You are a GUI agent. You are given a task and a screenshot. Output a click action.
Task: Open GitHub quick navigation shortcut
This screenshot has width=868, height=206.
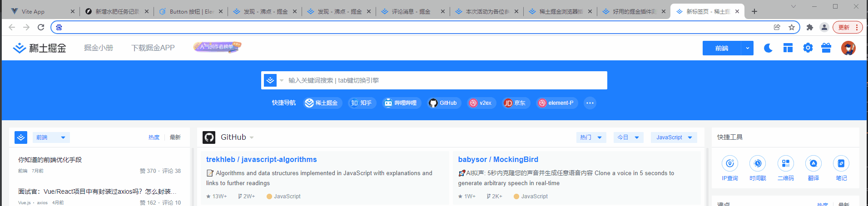coord(444,103)
